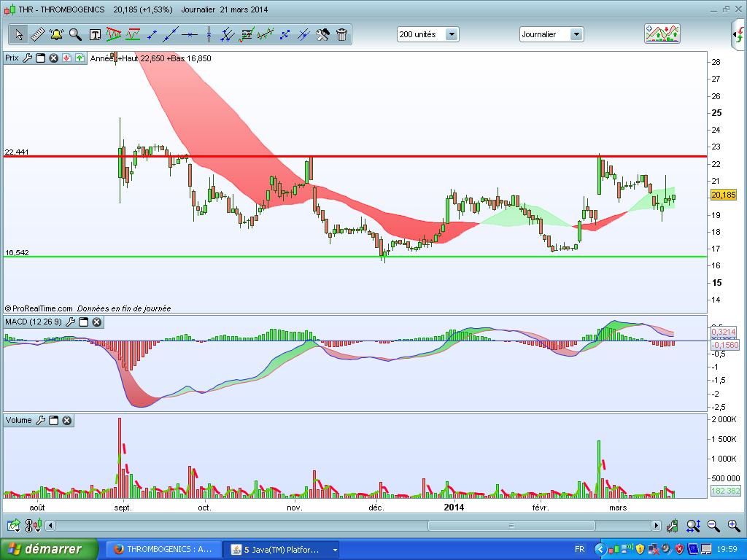The height and width of the screenshot is (560, 747).
Task: Click the scrollbar right arrow
Action: (656, 526)
